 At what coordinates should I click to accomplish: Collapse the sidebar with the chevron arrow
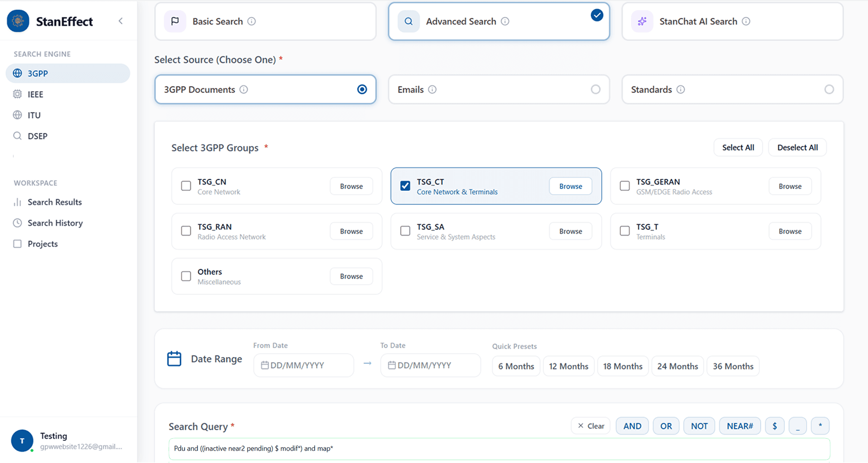120,21
